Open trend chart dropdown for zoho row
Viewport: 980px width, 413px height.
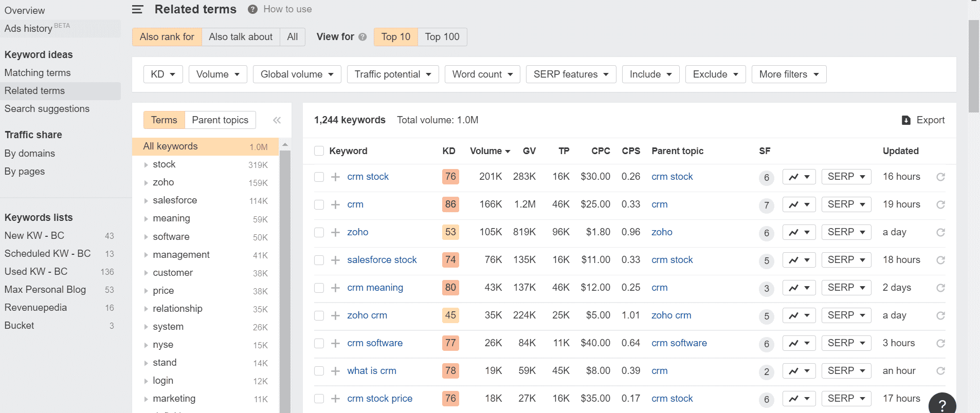(800, 232)
